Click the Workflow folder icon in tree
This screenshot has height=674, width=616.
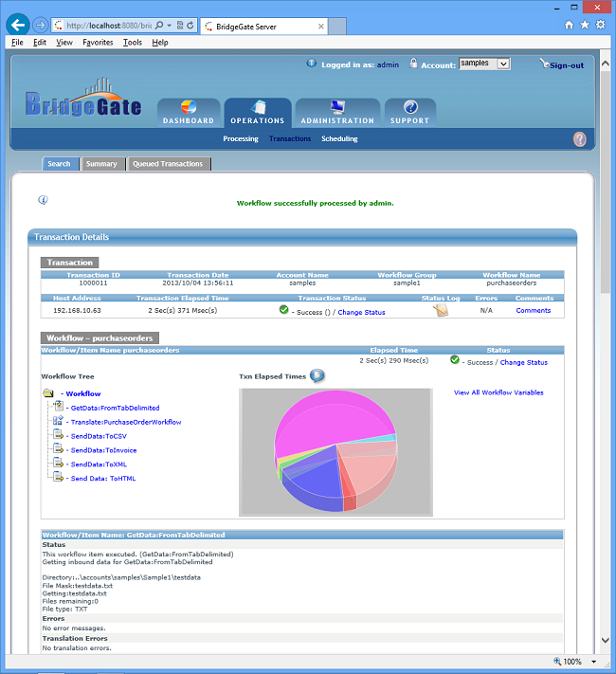(x=48, y=393)
